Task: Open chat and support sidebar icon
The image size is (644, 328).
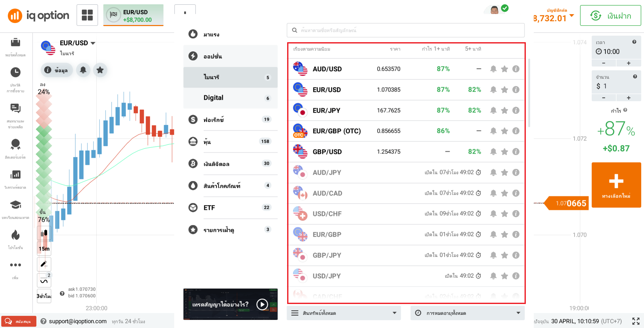Action: point(15,108)
